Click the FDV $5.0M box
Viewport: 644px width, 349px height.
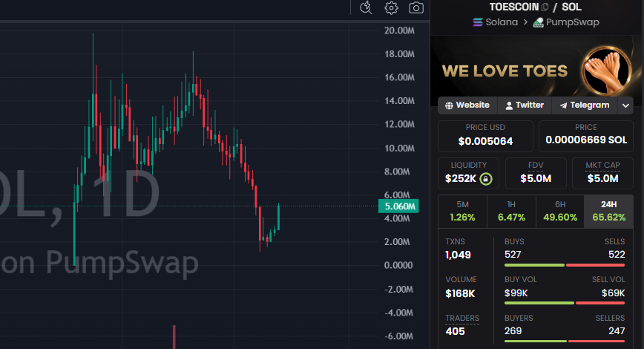pyautogui.click(x=536, y=173)
